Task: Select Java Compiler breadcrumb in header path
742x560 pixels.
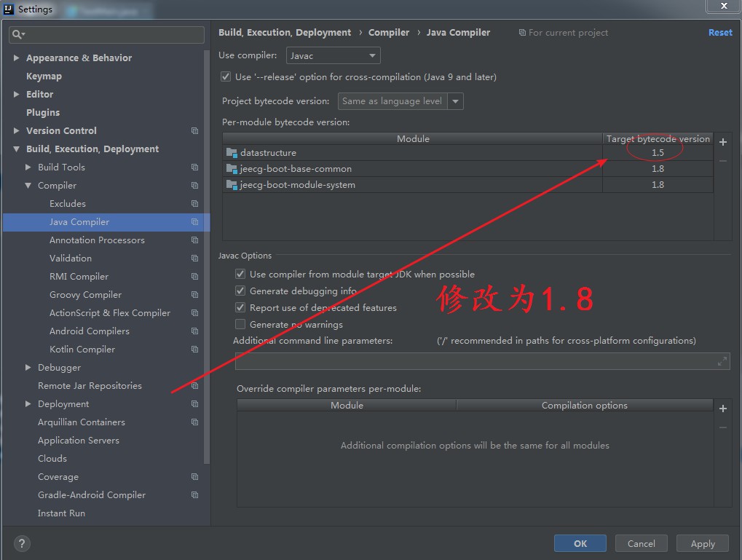Action: point(458,32)
